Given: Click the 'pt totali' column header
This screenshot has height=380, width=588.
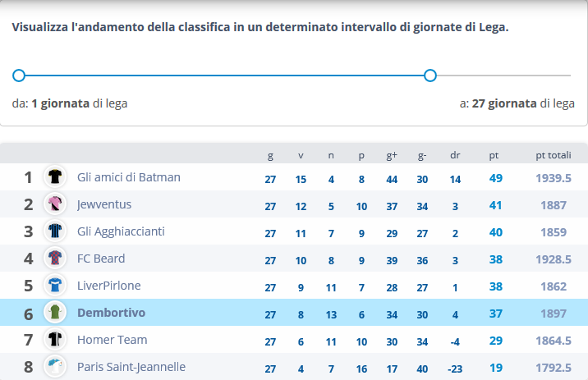Looking at the screenshot, I should coord(554,155).
